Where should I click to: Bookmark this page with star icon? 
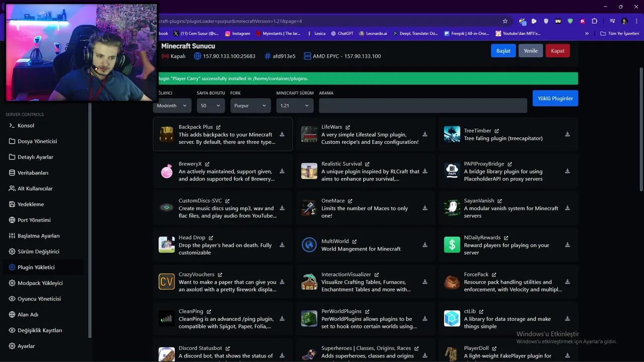[505, 21]
